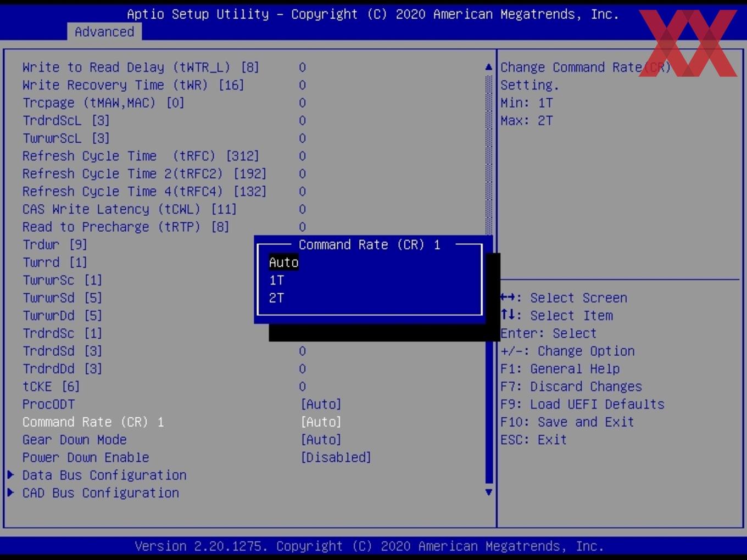Click Enter: Select hint

(x=548, y=333)
